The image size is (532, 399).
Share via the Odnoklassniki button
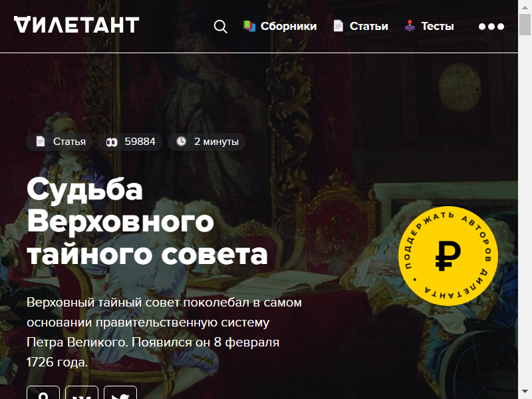(x=43, y=392)
